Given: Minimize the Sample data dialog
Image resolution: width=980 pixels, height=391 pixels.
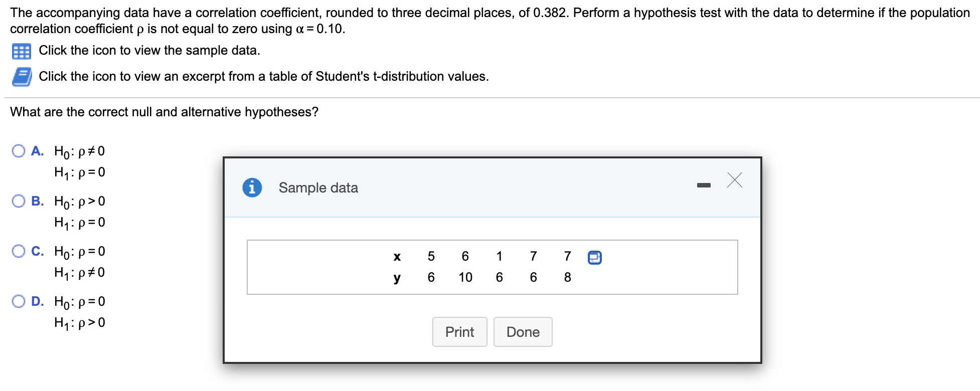Looking at the screenshot, I should click(x=704, y=184).
